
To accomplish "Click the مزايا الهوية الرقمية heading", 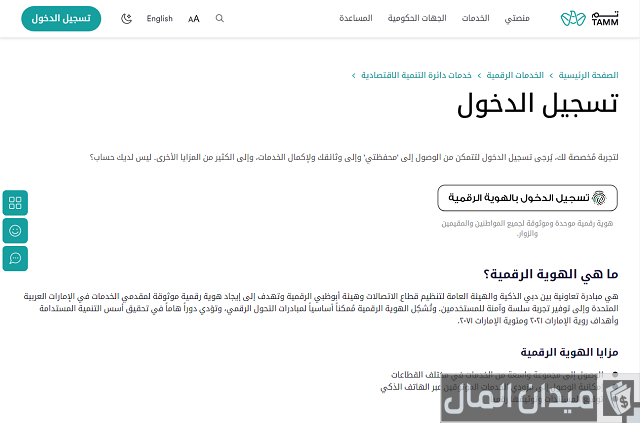I will [569, 352].
